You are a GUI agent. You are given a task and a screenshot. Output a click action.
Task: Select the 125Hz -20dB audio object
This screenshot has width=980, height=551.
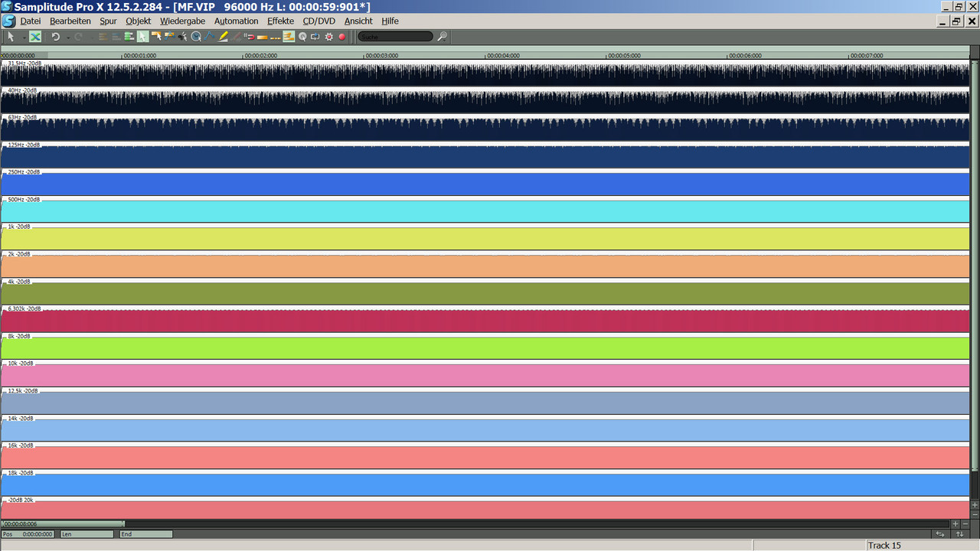tap(485, 156)
